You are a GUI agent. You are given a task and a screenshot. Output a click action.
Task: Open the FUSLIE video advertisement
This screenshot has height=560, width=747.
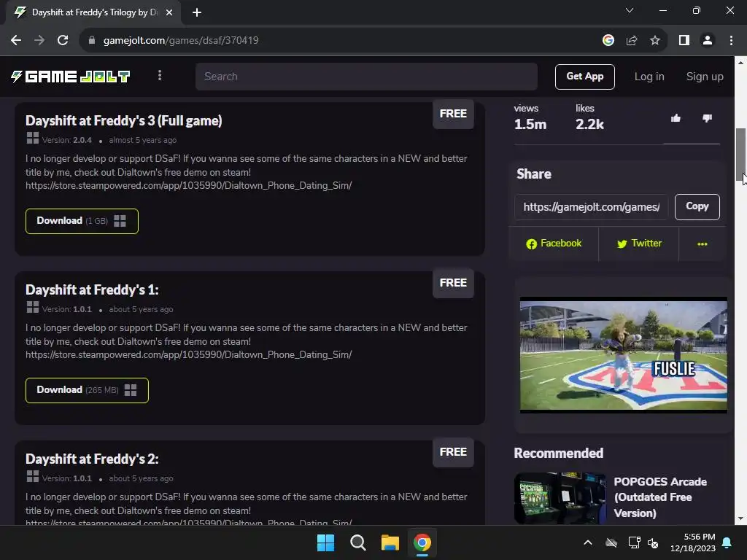point(623,355)
